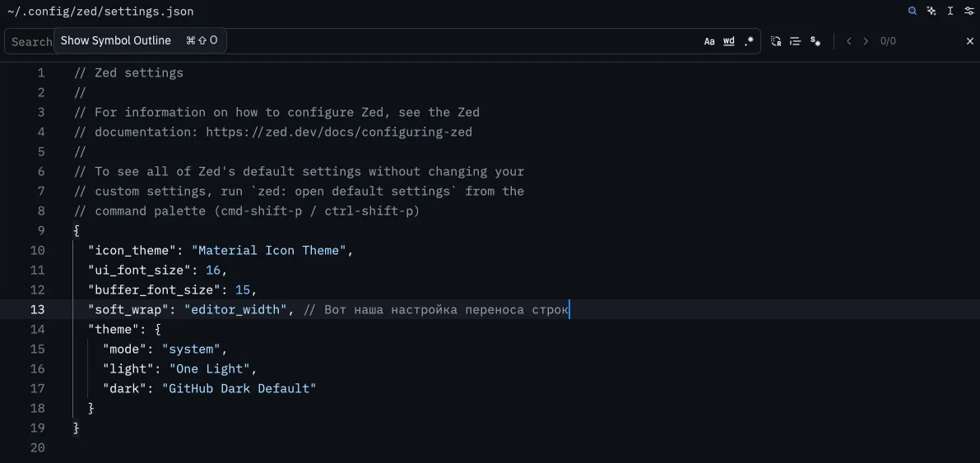Go to next search match
This screenshot has height=463, width=980.
(866, 41)
